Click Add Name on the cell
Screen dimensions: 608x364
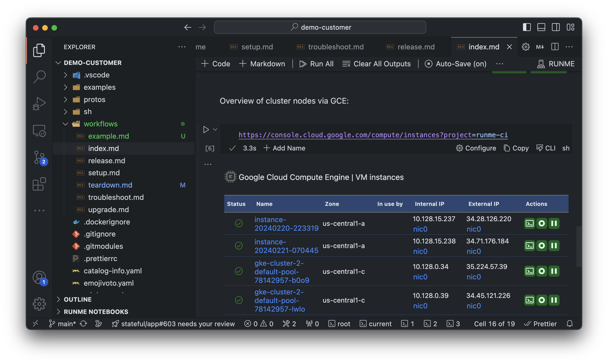284,148
